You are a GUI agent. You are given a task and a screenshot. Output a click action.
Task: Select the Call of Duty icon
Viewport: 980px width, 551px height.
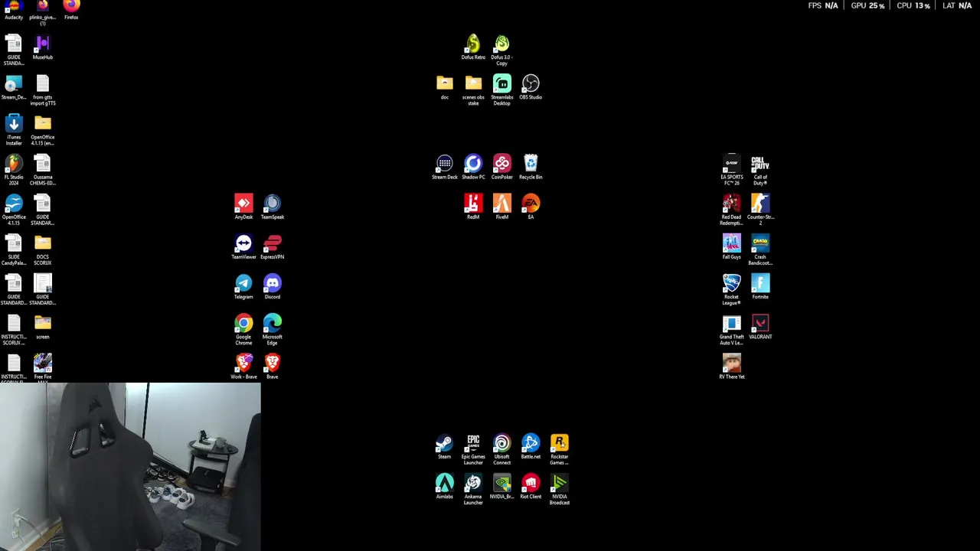pyautogui.click(x=760, y=170)
